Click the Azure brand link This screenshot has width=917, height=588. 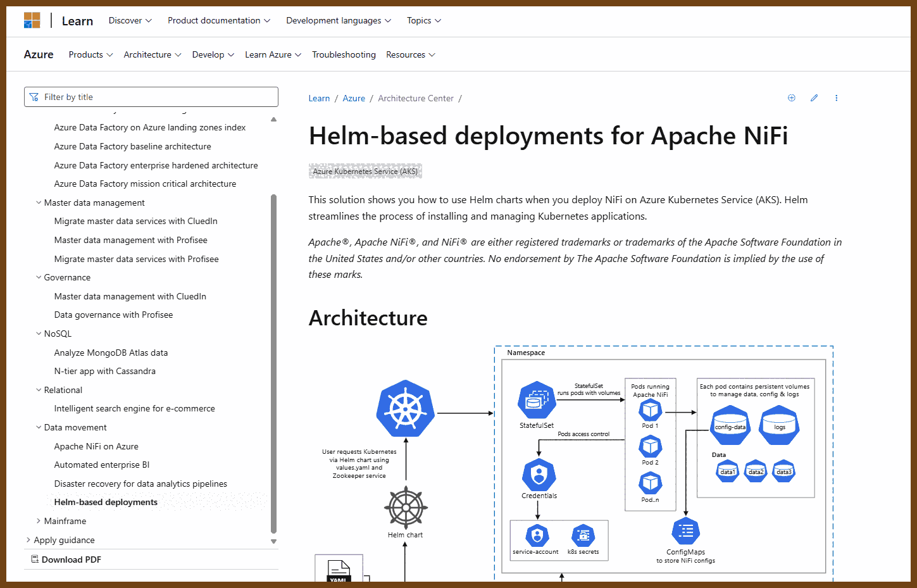(39, 54)
